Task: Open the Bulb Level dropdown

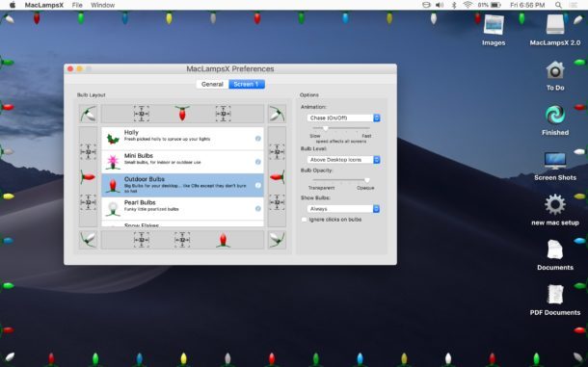Action: pos(343,160)
